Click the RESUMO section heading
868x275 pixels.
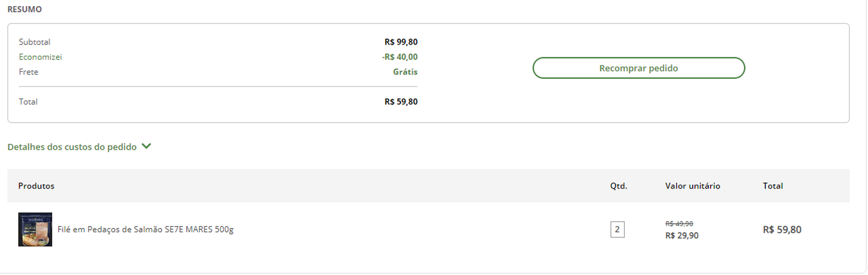[25, 9]
